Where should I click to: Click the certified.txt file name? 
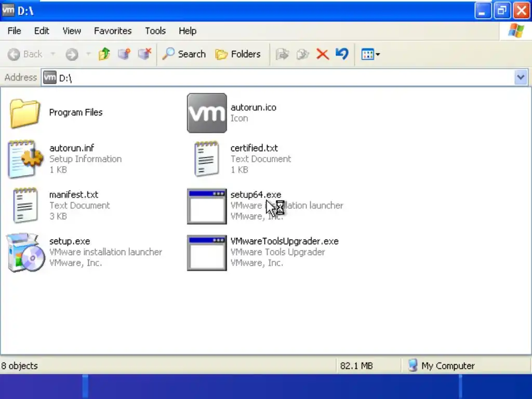[x=254, y=148]
